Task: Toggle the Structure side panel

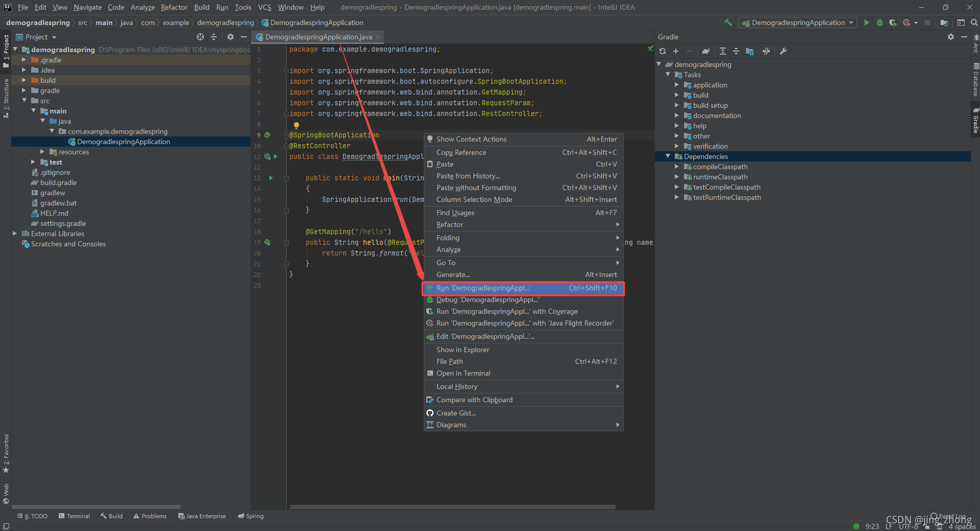Action: pyautogui.click(x=6, y=98)
